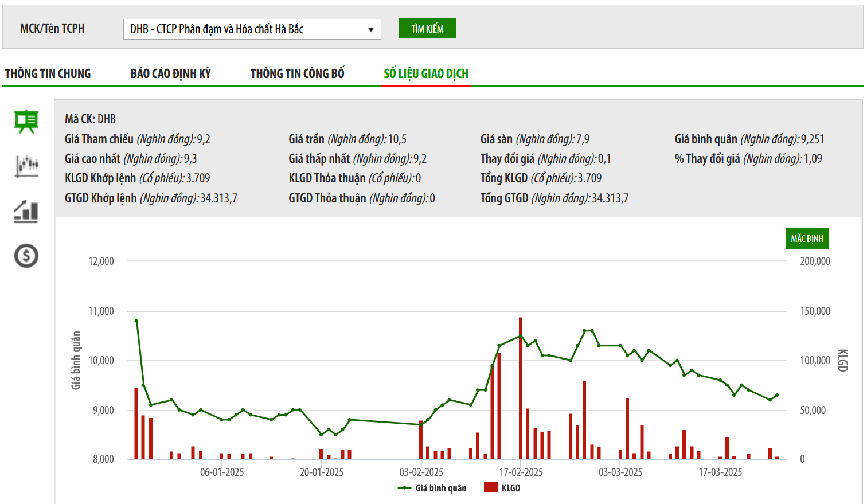Click the 17-03-2025 date label on axis

[720, 472]
